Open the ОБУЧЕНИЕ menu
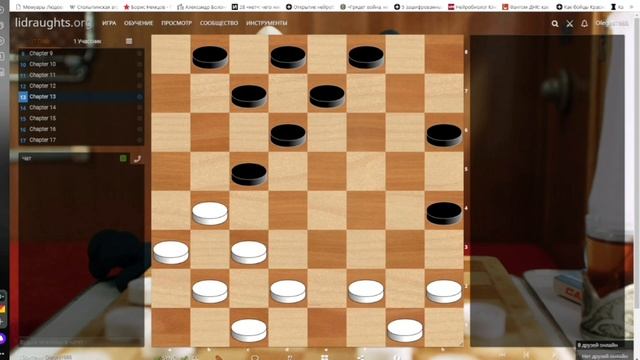Screen dimensions: 640x360 coord(138,23)
